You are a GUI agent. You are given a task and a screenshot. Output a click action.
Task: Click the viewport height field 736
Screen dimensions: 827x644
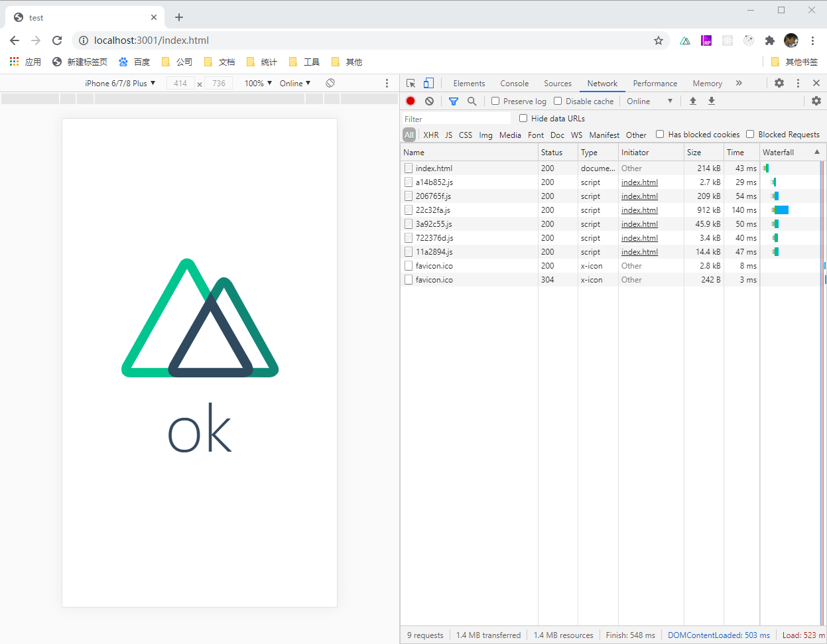click(x=219, y=83)
